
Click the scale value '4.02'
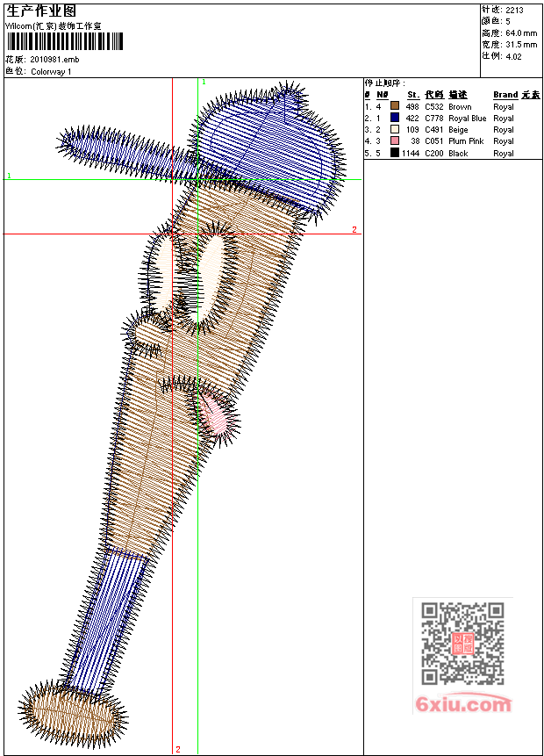(x=513, y=56)
